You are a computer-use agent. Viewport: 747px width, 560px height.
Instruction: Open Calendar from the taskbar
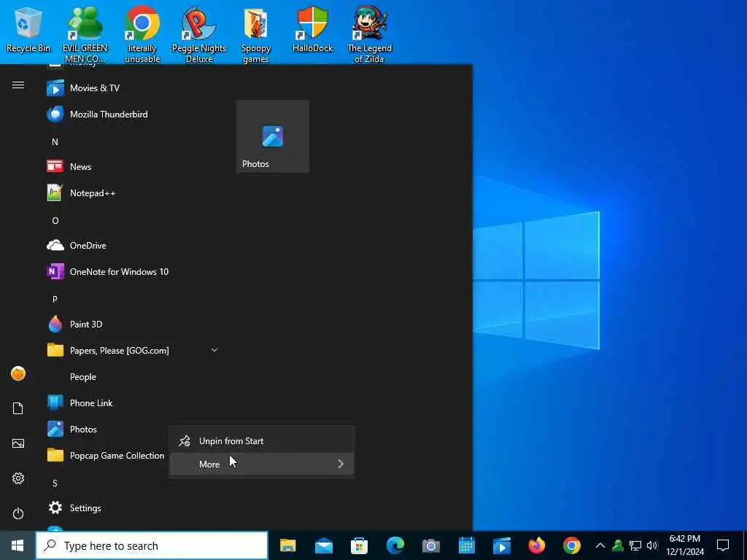click(466, 545)
